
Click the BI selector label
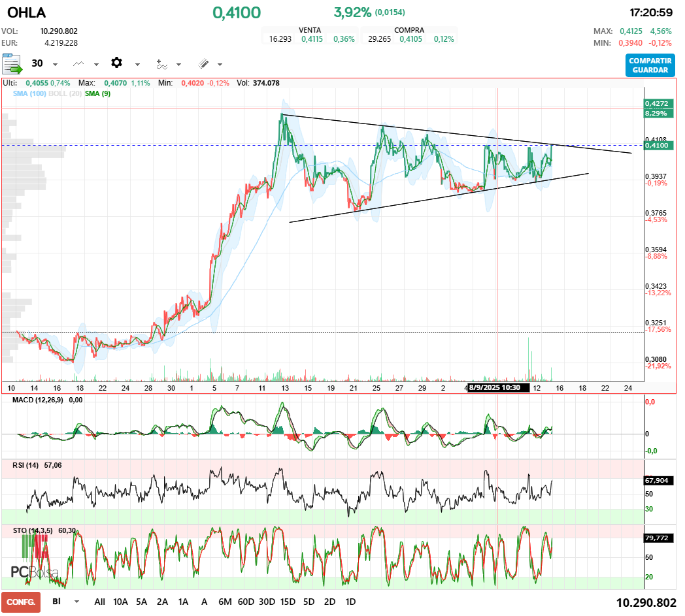click(x=56, y=601)
